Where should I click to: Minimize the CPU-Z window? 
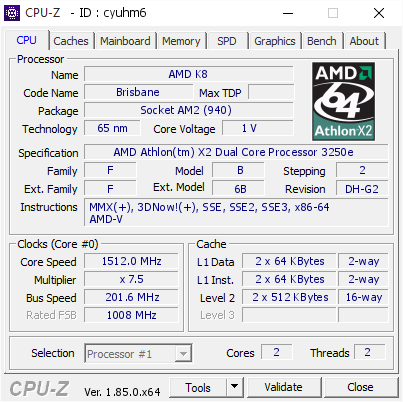288,13
